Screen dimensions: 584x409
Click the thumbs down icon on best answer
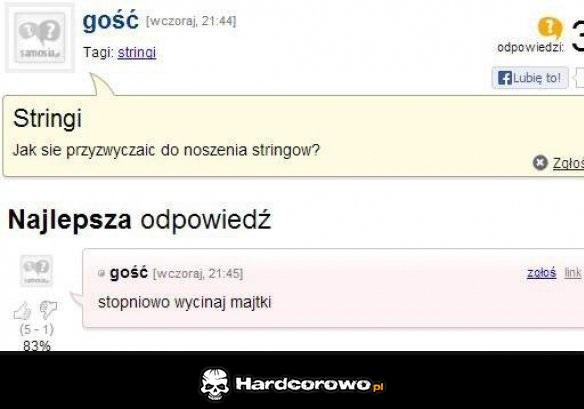[48, 310]
